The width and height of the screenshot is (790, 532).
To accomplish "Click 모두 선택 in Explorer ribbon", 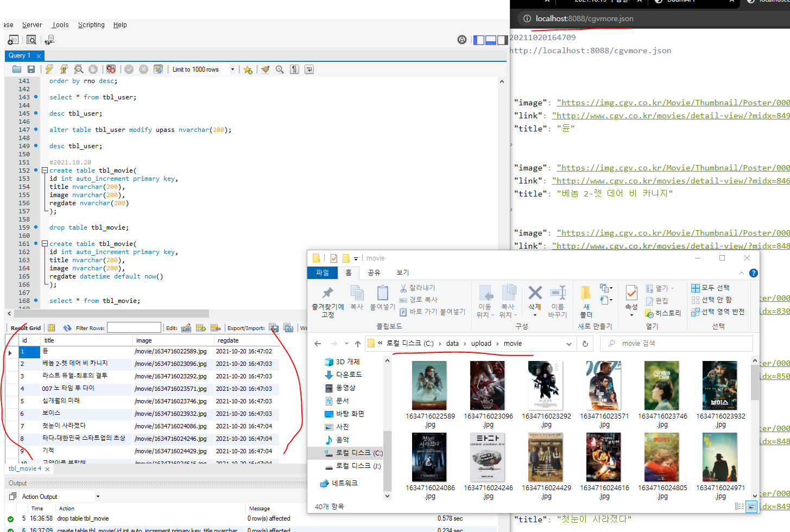I will tap(711, 288).
